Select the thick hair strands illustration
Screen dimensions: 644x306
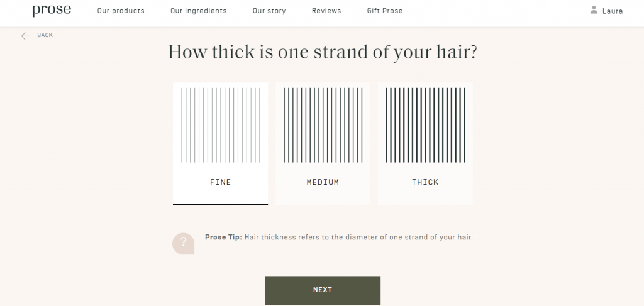tap(425, 125)
